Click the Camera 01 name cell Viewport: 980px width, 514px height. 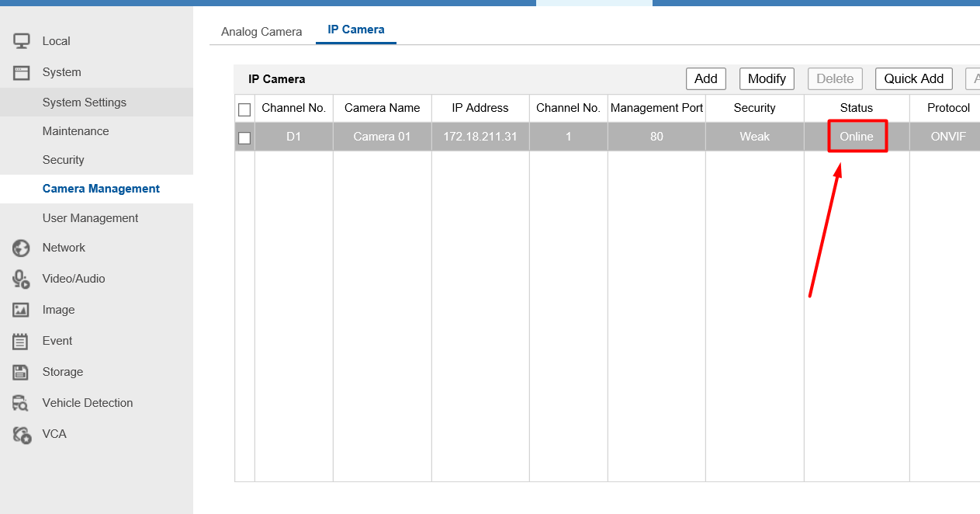(382, 137)
